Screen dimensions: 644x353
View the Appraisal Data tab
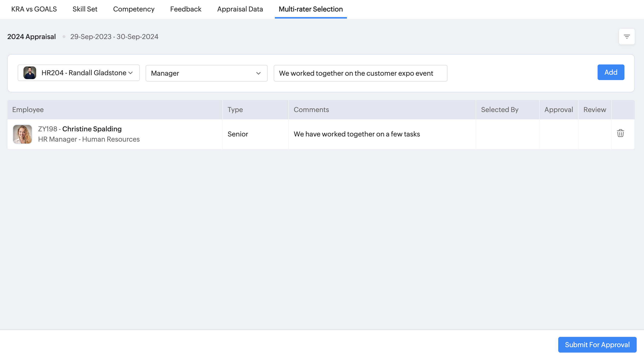240,9
